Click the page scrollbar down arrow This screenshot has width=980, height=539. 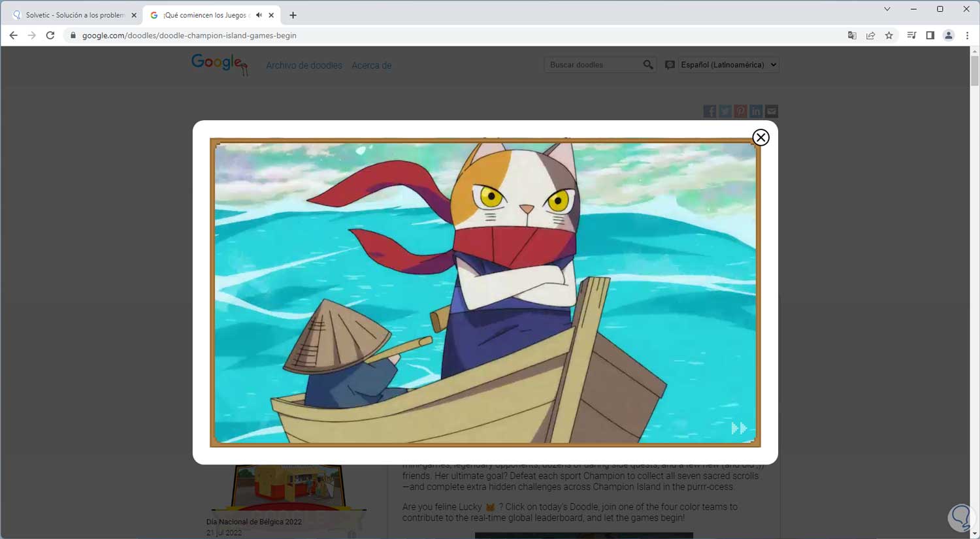974,534
